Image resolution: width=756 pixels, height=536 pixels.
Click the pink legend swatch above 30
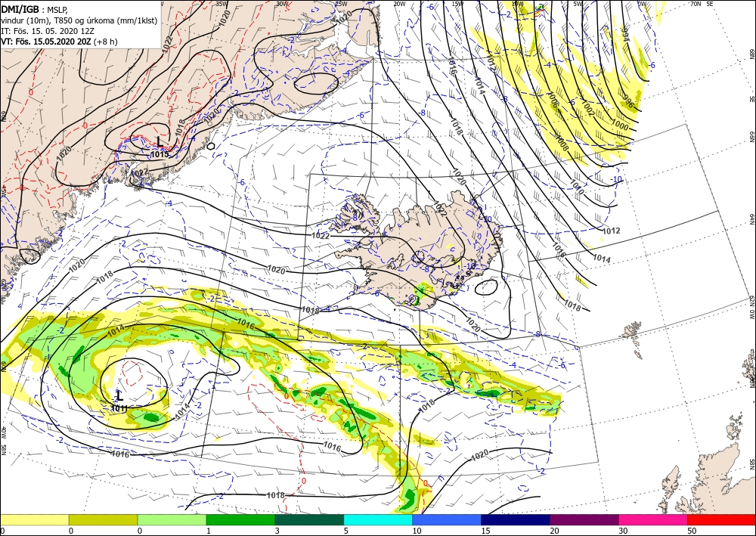click(x=653, y=519)
